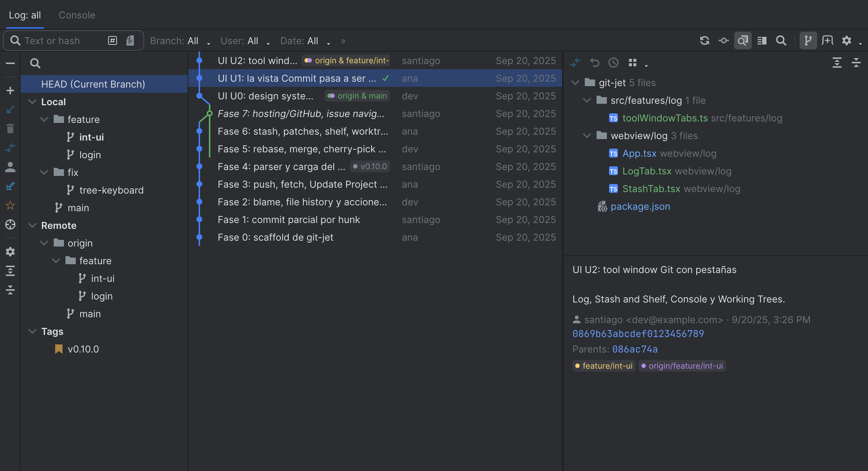
Task: Open the Date: All filter dropdown
Action: coord(305,41)
